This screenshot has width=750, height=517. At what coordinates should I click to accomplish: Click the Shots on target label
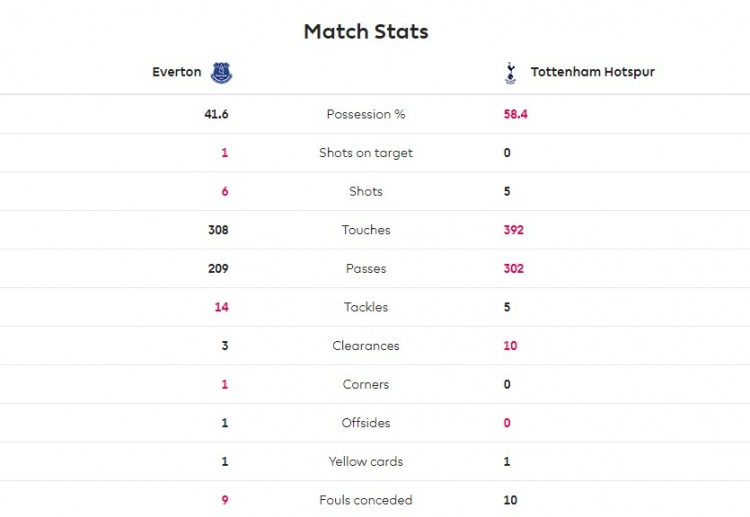366,153
